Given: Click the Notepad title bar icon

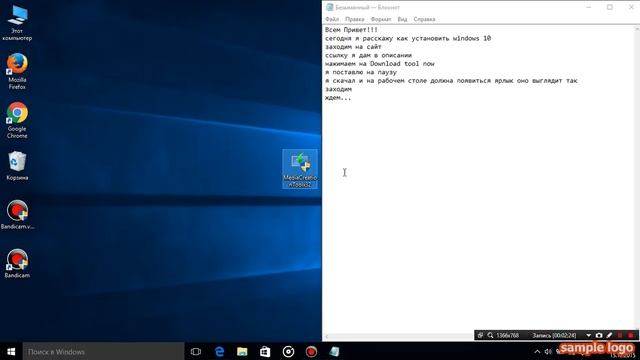Looking at the screenshot, I should 329,7.
